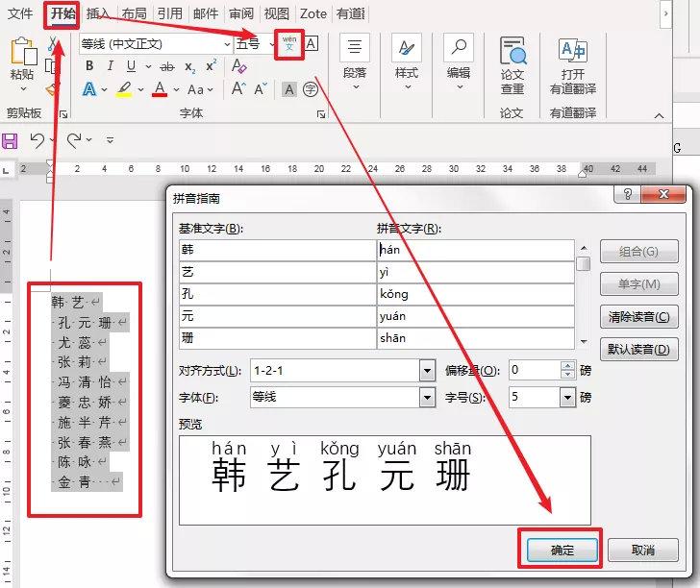Click the Paste clipboard icon
Image resolution: width=700 pixels, height=588 pixels.
pos(23,52)
